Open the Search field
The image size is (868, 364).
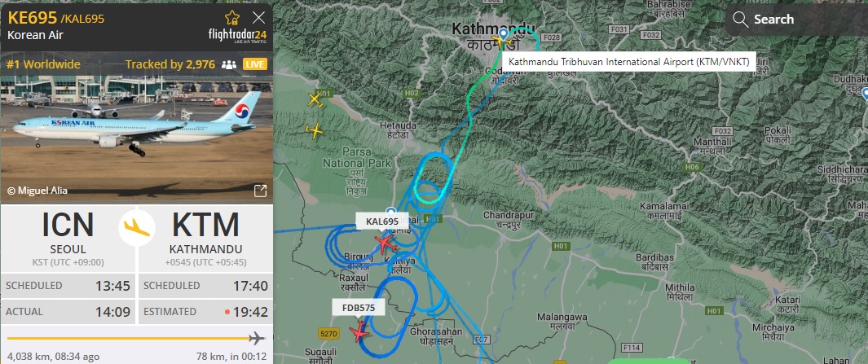click(x=796, y=20)
